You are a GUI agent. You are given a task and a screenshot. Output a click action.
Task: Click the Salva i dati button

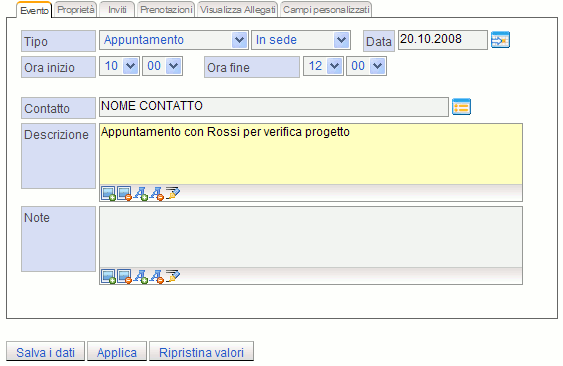[46, 352]
